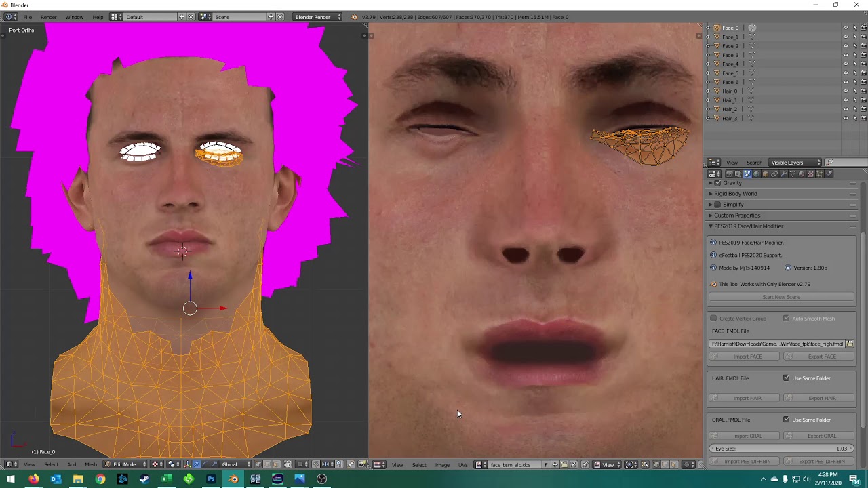Open the Object properties tab
The image size is (868, 488).
pyautogui.click(x=766, y=174)
